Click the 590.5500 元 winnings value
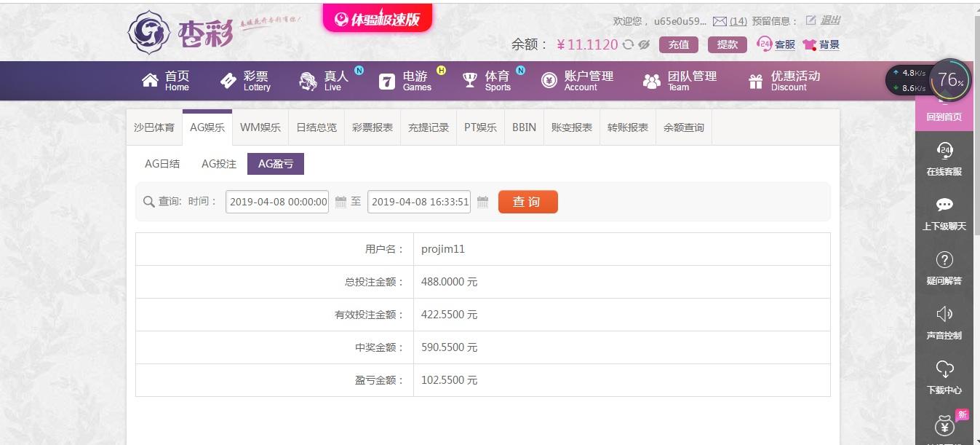The width and height of the screenshot is (980, 445). pos(449,347)
